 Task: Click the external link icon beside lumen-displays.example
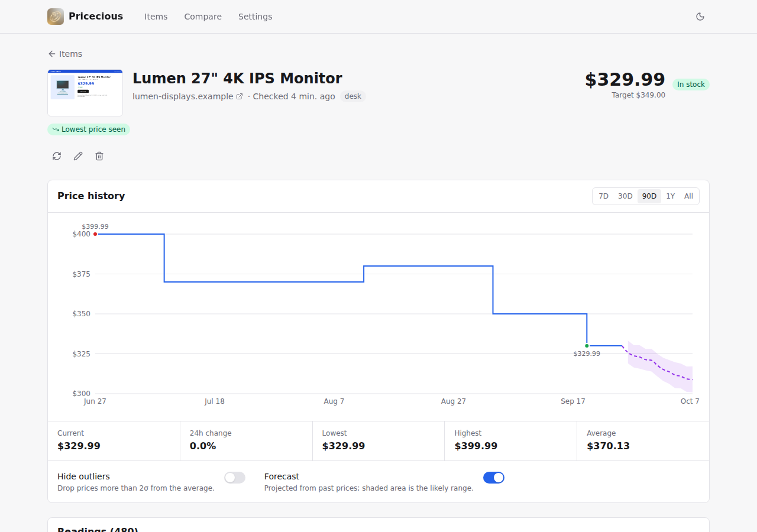coord(240,96)
